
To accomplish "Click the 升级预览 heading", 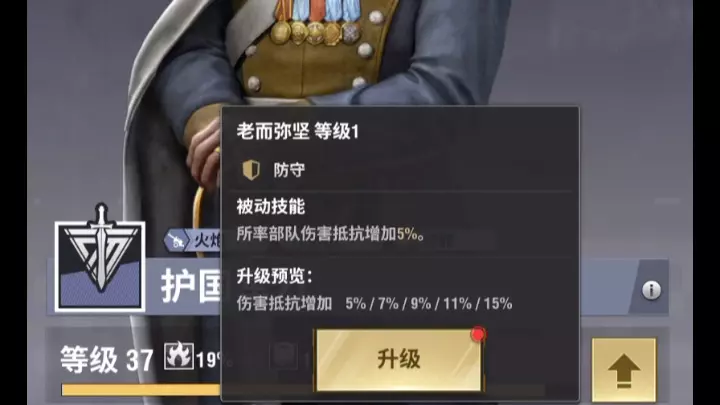I will [x=275, y=276].
